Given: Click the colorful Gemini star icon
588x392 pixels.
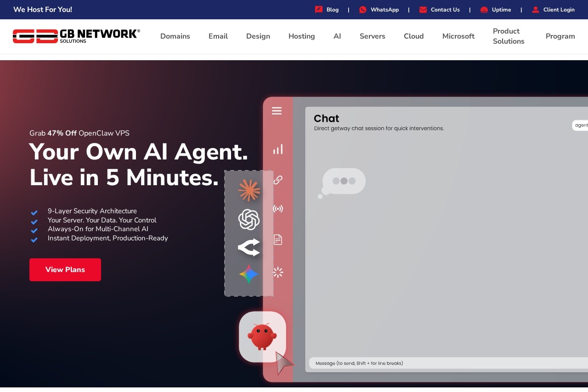Looking at the screenshot, I should (x=249, y=274).
